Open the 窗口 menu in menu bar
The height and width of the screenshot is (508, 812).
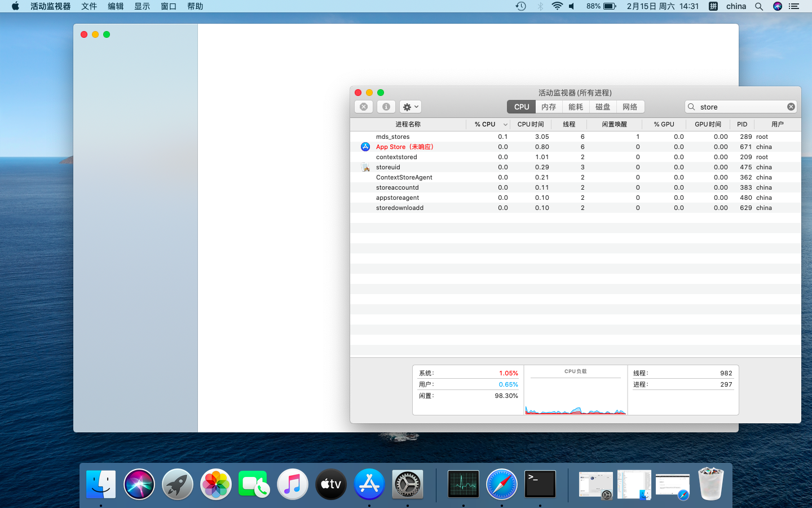coord(169,6)
